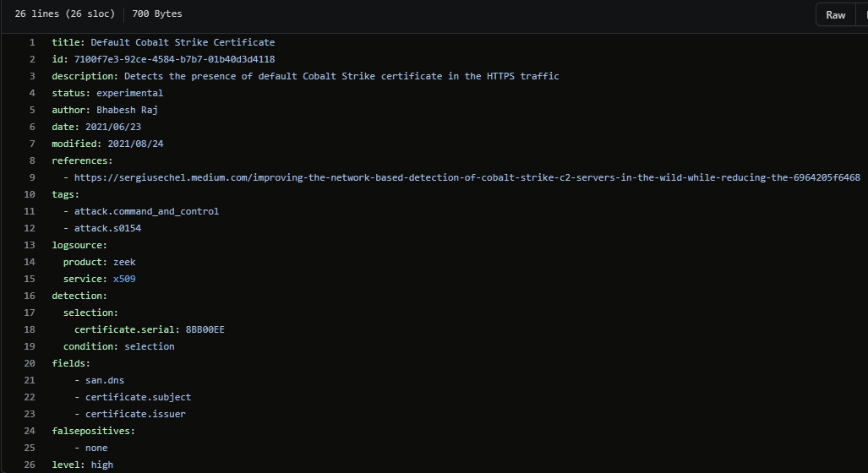Select line number 13 for logsource

30,245
